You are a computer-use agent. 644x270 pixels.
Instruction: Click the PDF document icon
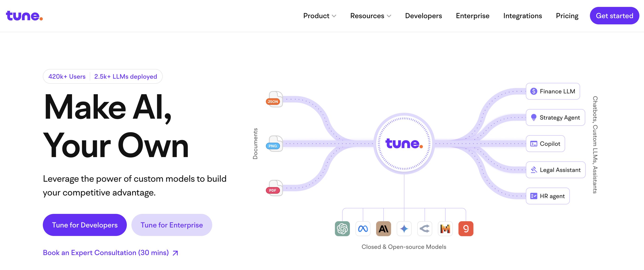pos(274,188)
